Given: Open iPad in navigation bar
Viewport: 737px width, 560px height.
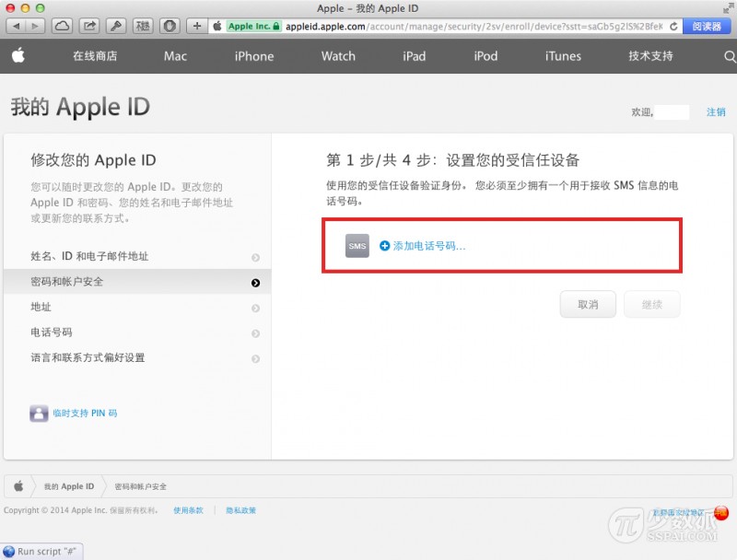Looking at the screenshot, I should tap(414, 56).
